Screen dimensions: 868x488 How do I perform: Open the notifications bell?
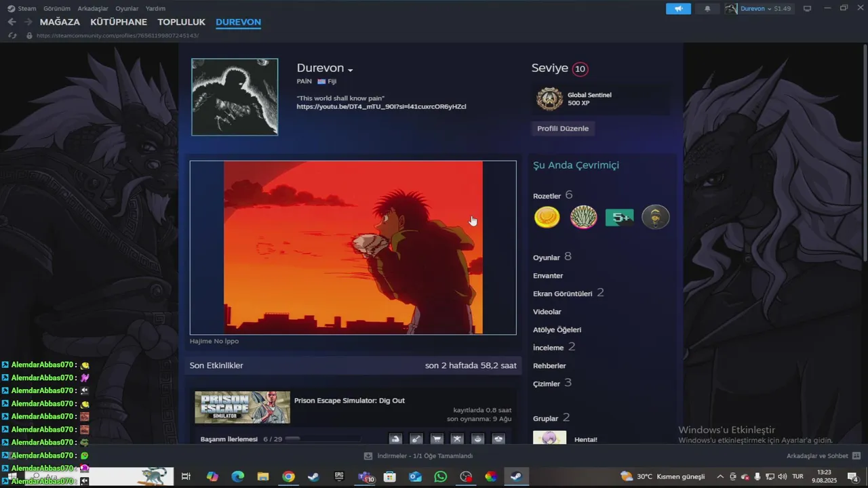[x=707, y=9]
